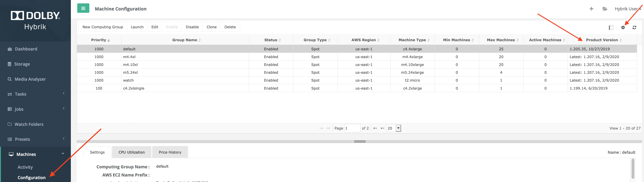Click the default group name cell

click(x=185, y=49)
